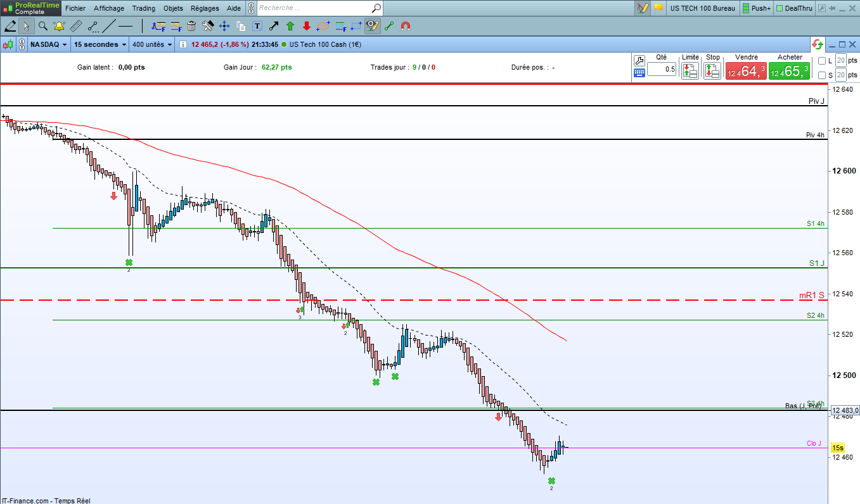This screenshot has height=504, width=860.
Task: Toggle the red magnet snap tool
Action: (x=406, y=26)
